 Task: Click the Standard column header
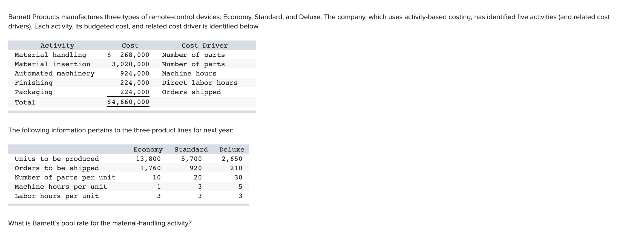[x=191, y=149]
